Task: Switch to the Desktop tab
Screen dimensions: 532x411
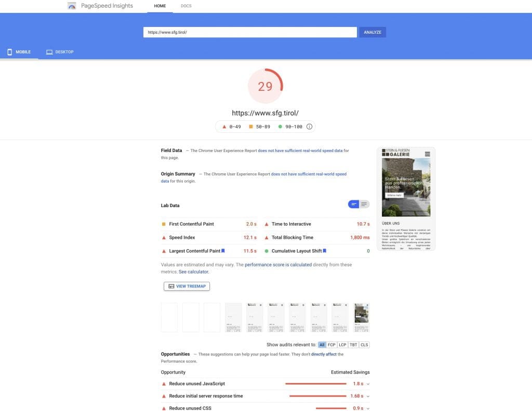Action: (x=60, y=52)
